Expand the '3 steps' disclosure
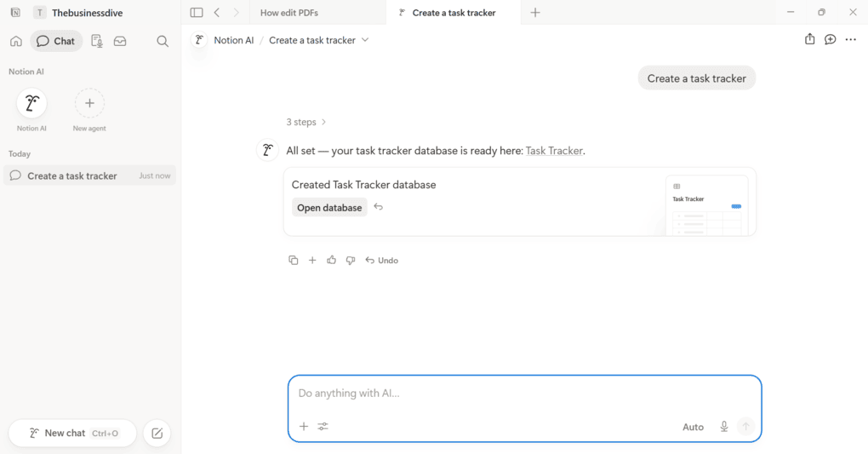The height and width of the screenshot is (454, 868). point(306,122)
